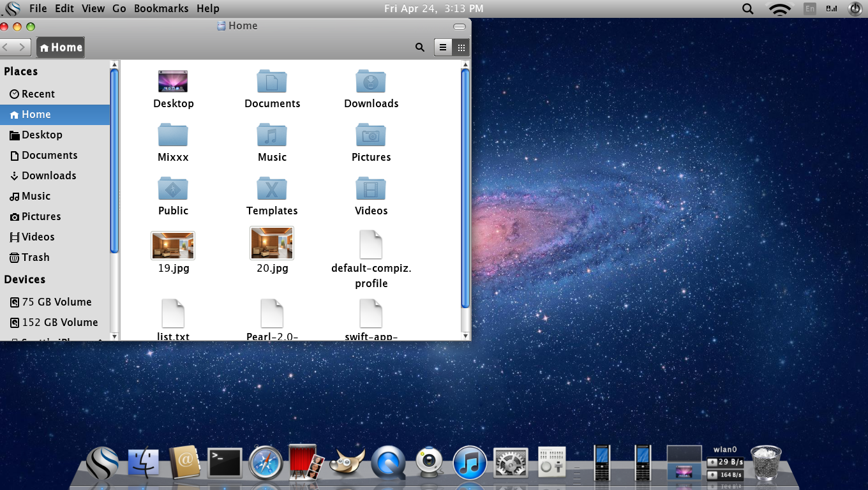Click the search icon in file manager toolbar
The image size is (868, 490).
(419, 47)
